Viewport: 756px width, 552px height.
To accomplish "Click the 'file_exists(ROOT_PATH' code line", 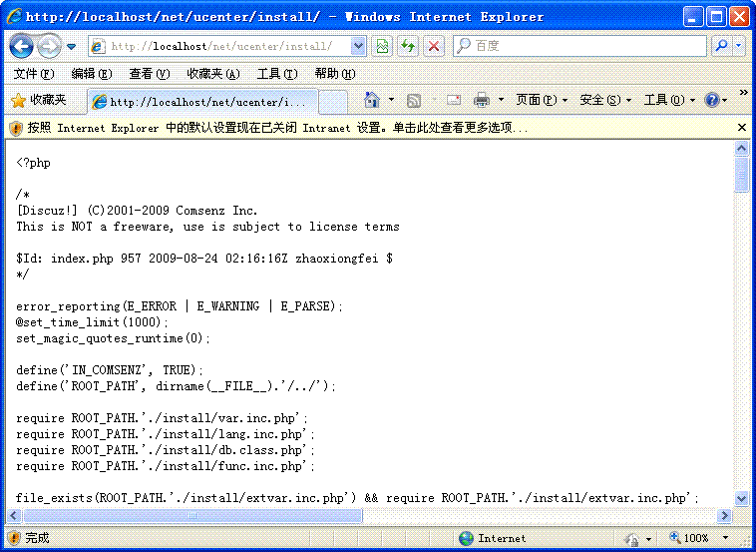I will point(357,497).
